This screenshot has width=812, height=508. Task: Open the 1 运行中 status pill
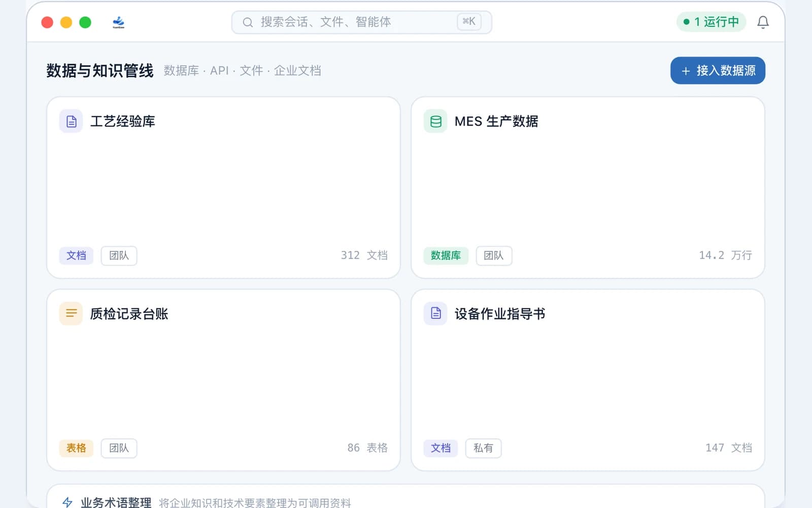711,22
